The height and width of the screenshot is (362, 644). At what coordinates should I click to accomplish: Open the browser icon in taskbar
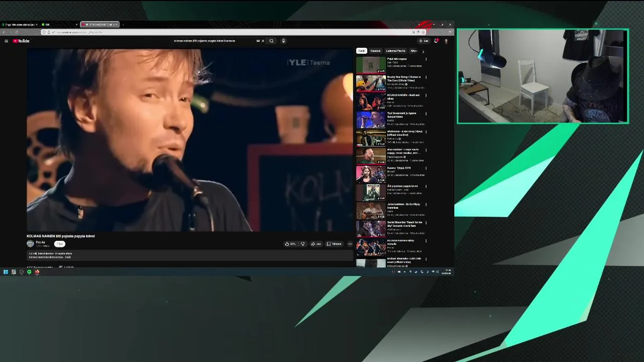pyautogui.click(x=37, y=272)
